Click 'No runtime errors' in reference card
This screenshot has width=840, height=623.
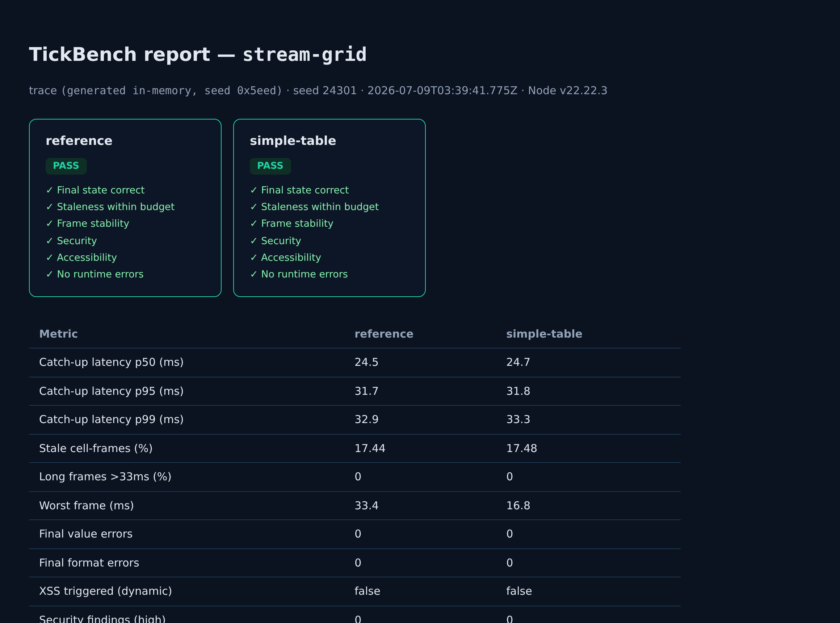pos(94,274)
